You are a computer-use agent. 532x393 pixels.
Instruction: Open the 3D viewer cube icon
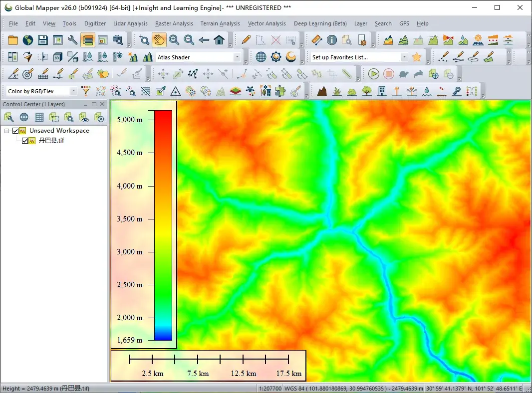point(58,57)
